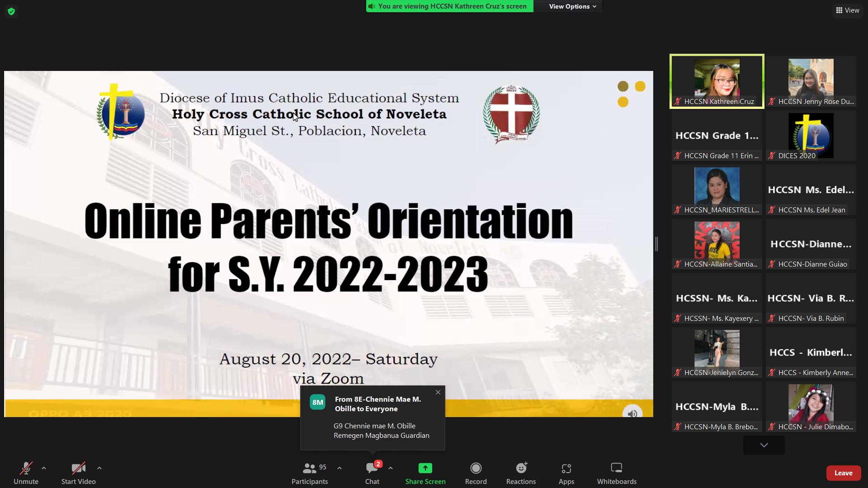Select HCCSN-Dianne Guiao participant tile
This screenshot has height=488, width=868.
pyautogui.click(x=811, y=244)
